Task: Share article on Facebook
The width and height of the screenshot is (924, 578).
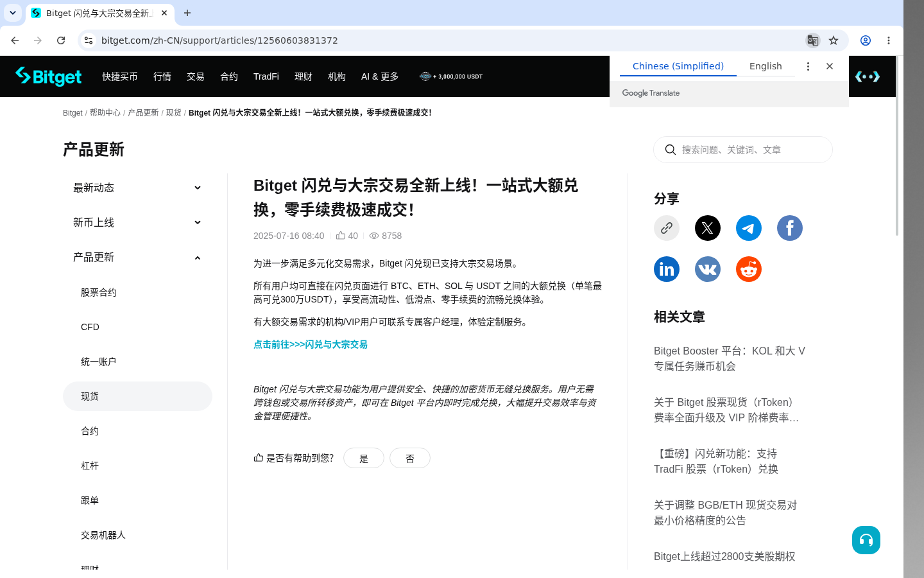Action: [790, 228]
